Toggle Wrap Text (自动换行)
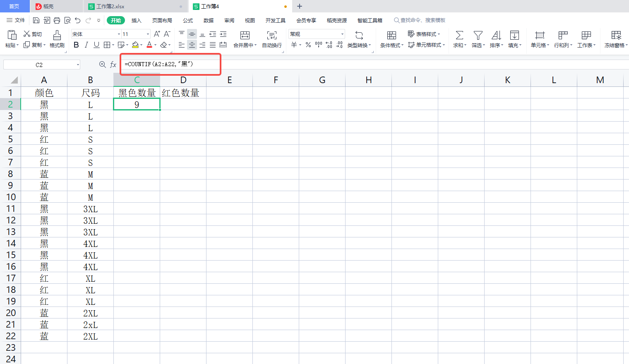This screenshot has width=629, height=364. pos(271,38)
